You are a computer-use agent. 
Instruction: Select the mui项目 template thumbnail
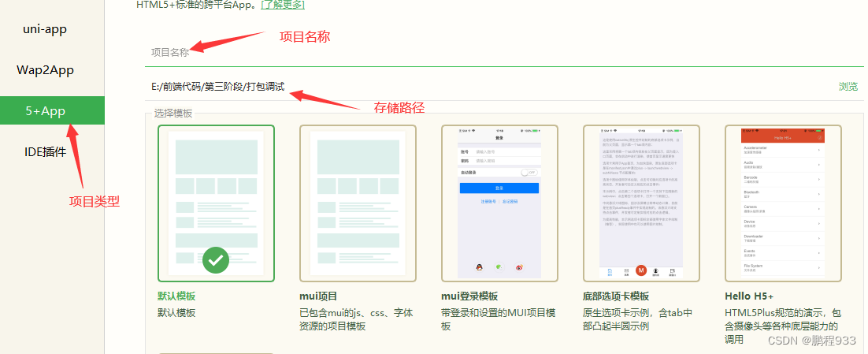click(x=358, y=203)
